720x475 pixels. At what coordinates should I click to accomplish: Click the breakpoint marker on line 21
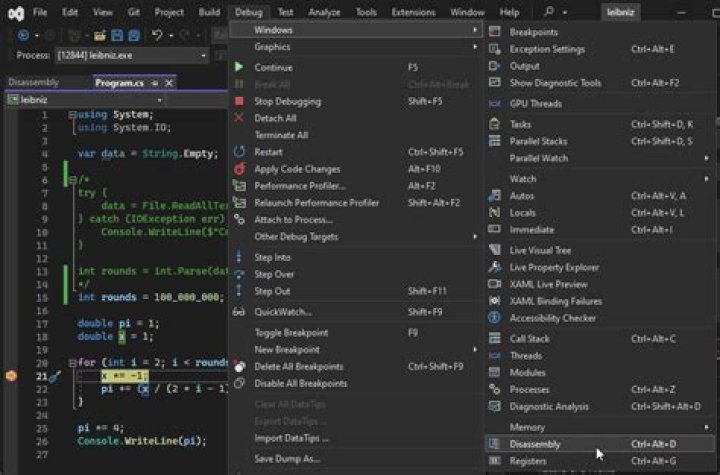tap(12, 376)
